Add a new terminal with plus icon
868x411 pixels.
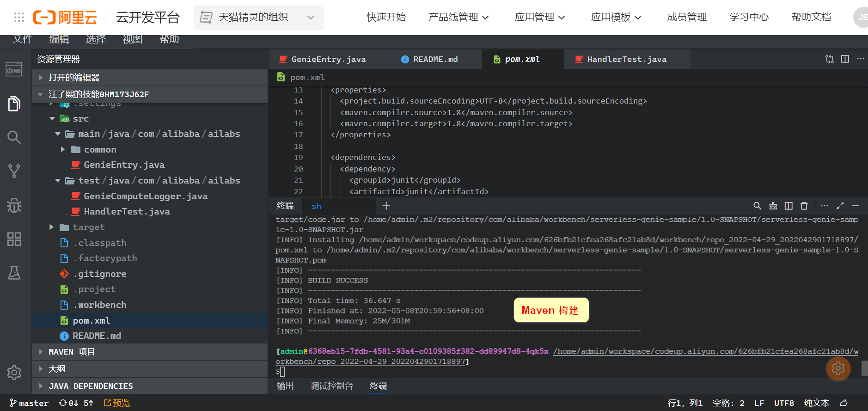click(x=386, y=206)
